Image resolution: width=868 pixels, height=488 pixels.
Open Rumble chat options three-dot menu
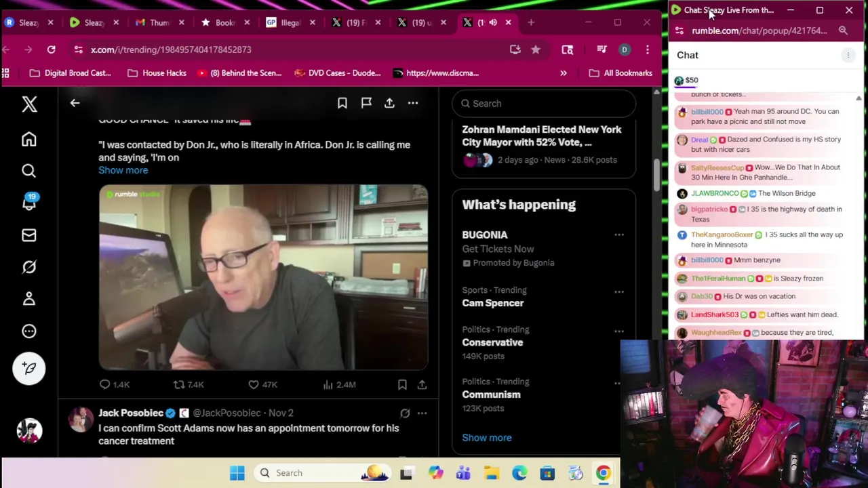(848, 56)
